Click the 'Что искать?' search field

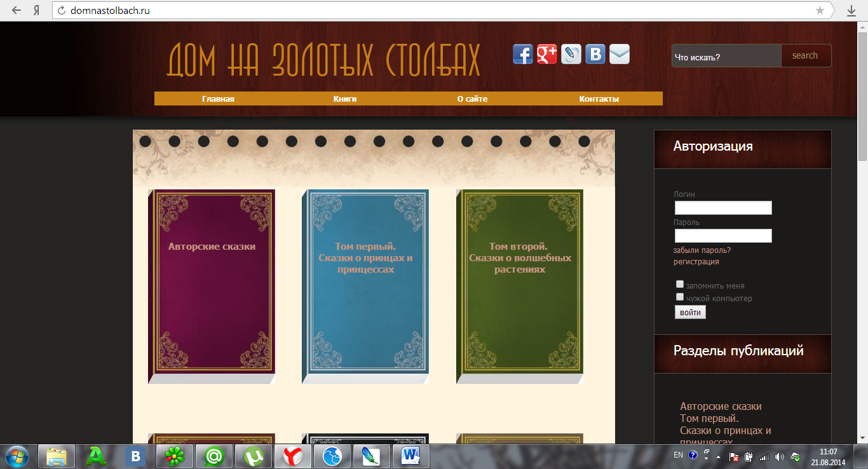pyautogui.click(x=726, y=56)
